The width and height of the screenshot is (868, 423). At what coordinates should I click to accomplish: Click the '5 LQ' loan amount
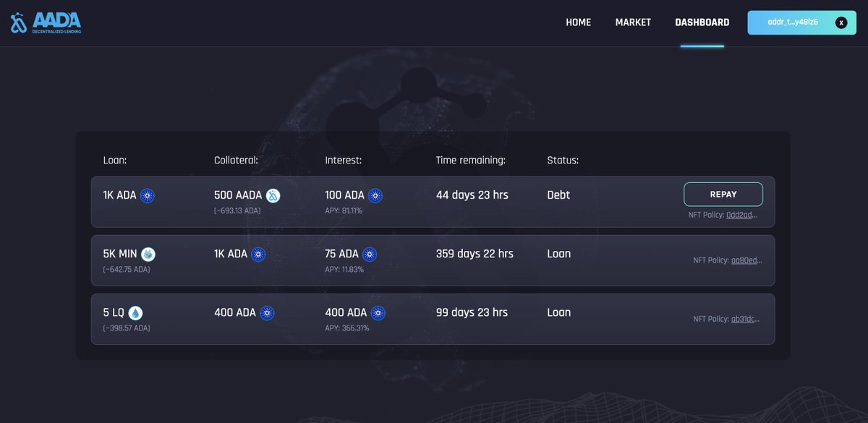[114, 312]
